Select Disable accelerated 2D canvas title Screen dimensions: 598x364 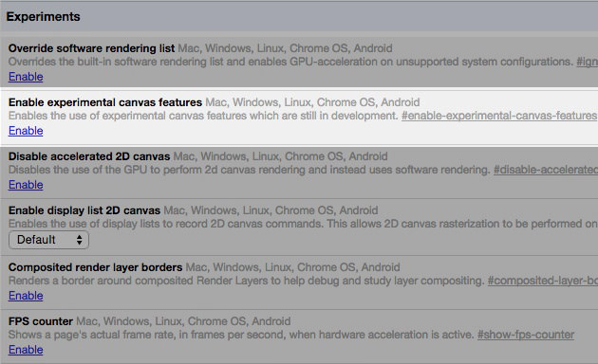[89, 156]
